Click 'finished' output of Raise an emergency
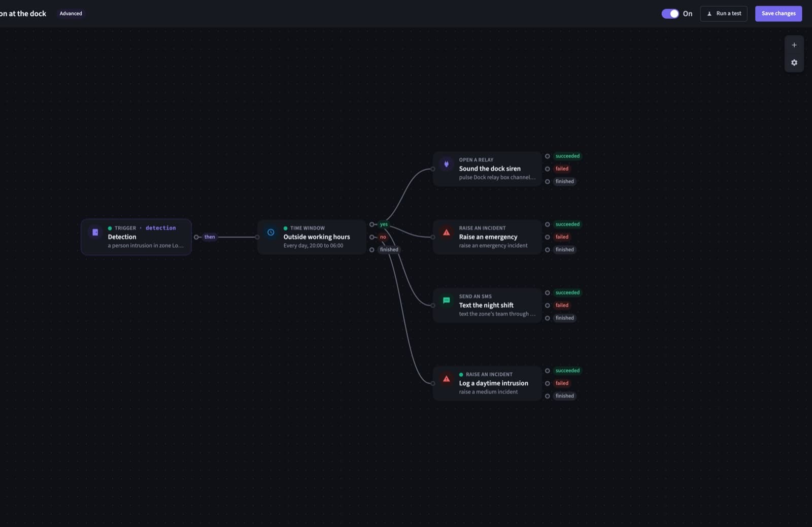Screen dimensions: 812x527 pyautogui.click(x=548, y=250)
